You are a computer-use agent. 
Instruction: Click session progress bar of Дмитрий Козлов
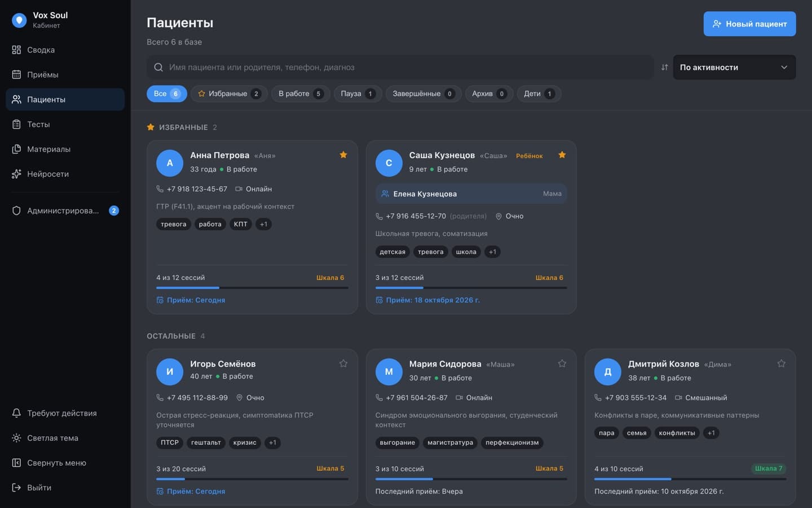[x=690, y=479]
